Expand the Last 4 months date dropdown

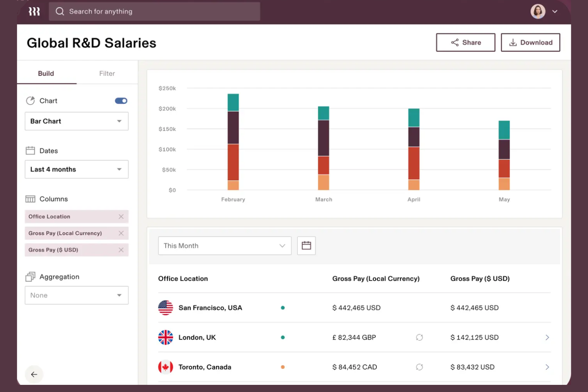tap(119, 169)
